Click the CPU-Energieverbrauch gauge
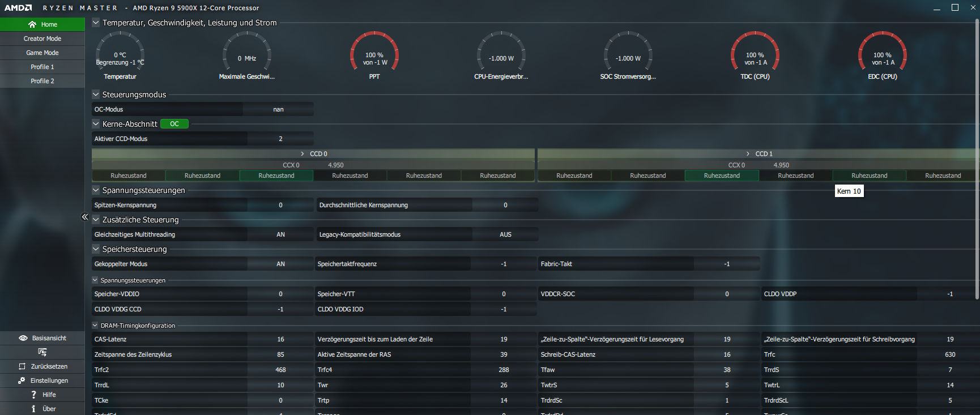This screenshot has height=415, width=980. 501,55
